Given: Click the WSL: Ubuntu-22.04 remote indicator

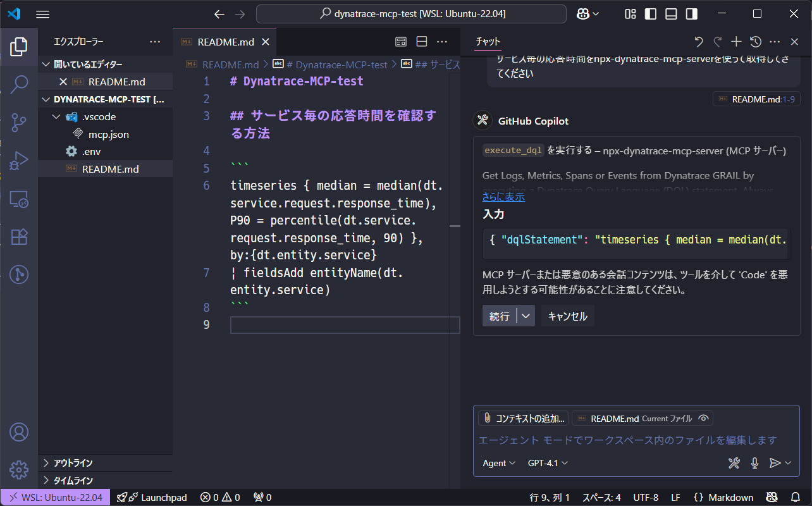Looking at the screenshot, I should (x=55, y=497).
